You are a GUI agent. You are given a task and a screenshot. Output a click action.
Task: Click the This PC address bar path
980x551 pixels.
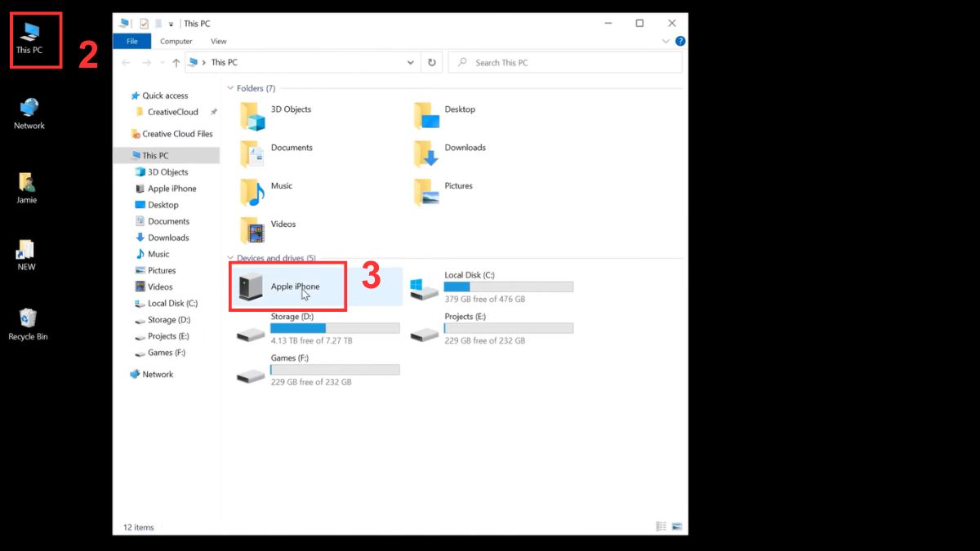coord(225,63)
